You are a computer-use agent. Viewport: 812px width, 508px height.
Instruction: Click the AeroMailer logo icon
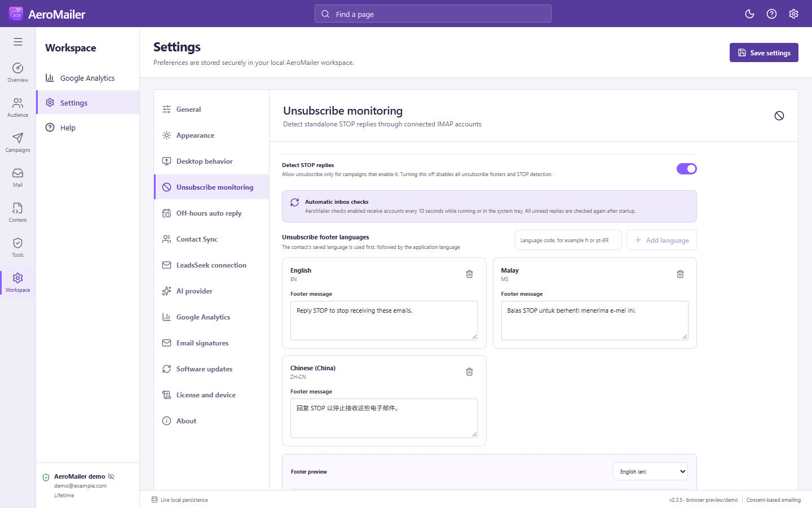pos(16,14)
